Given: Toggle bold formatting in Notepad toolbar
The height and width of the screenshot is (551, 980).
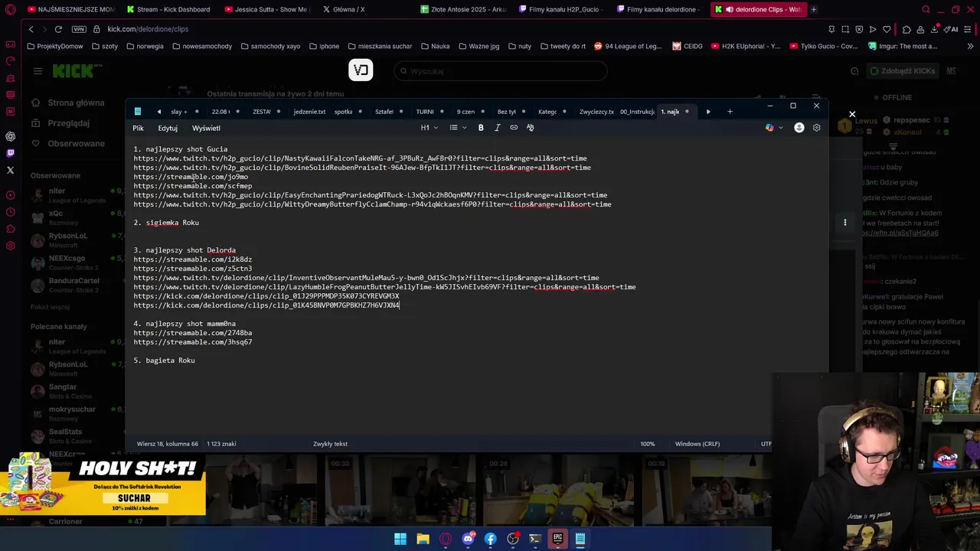Looking at the screenshot, I should click(481, 128).
